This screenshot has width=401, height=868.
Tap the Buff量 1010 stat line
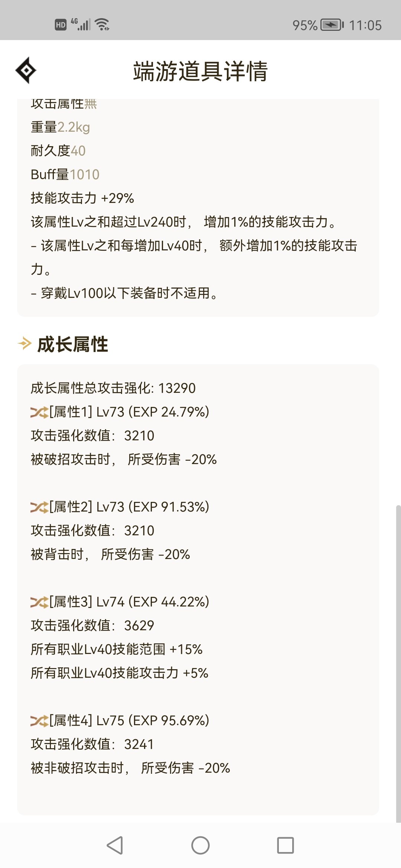(65, 174)
